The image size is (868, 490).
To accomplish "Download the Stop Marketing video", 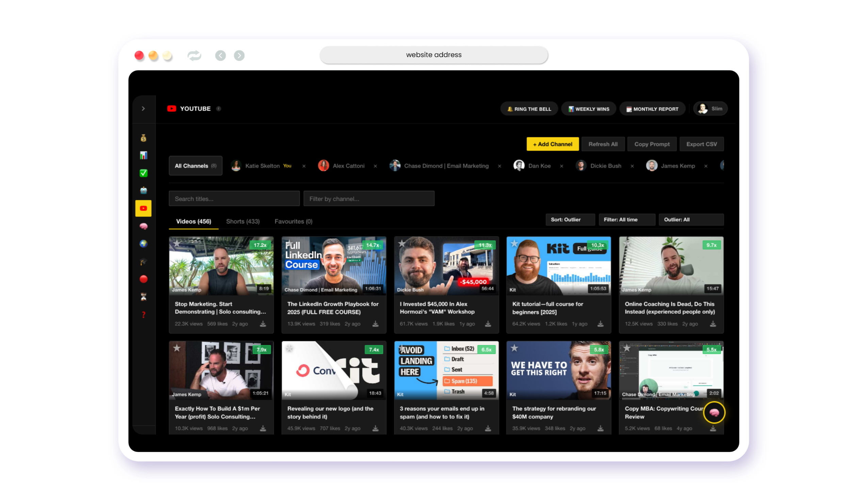I will [263, 323].
